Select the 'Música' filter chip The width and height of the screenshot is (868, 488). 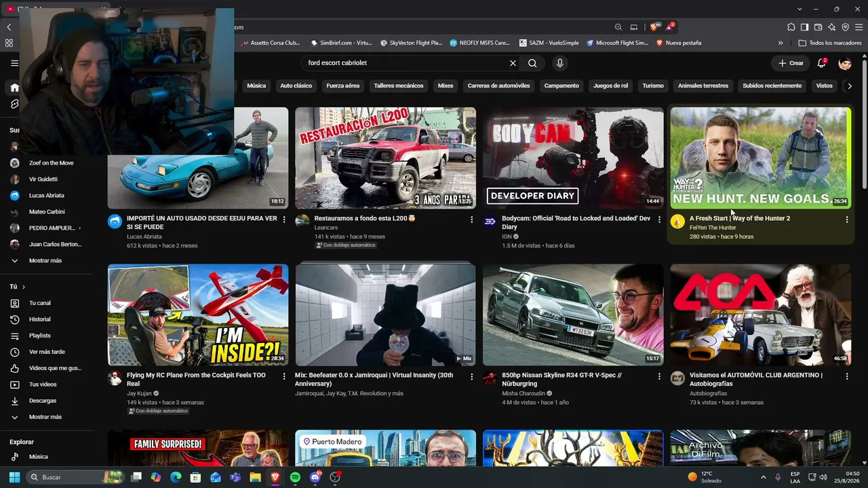(x=256, y=86)
